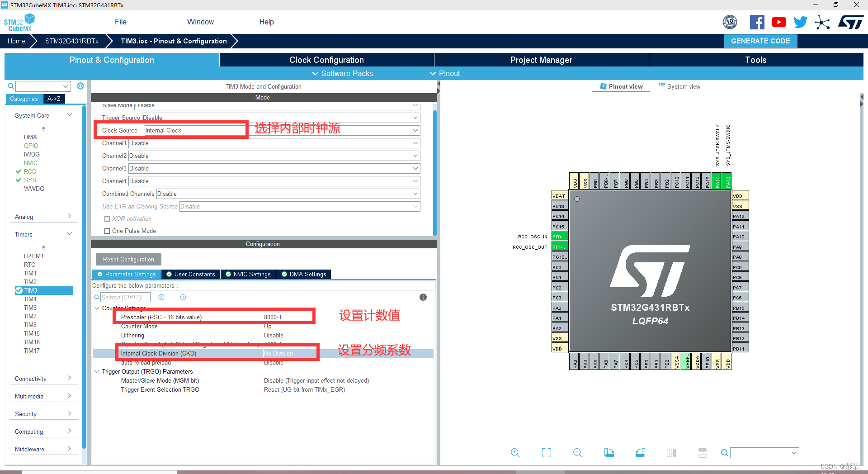Click the pin list layout icon
The width and height of the screenshot is (868, 474).
point(703,453)
